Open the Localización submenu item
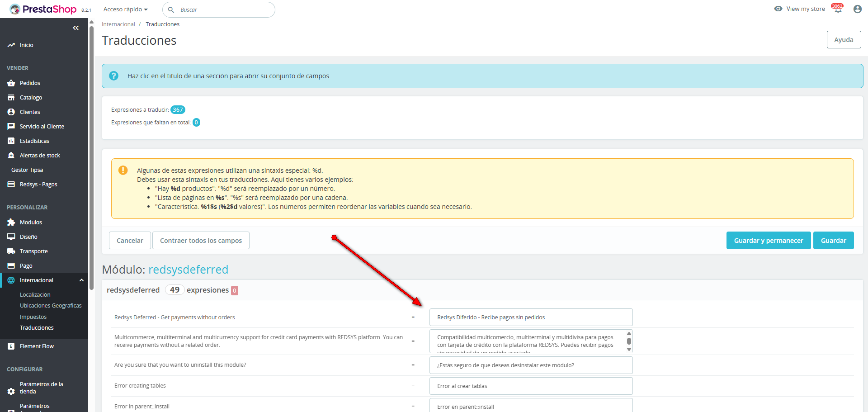This screenshot has height=412, width=868. (35, 295)
